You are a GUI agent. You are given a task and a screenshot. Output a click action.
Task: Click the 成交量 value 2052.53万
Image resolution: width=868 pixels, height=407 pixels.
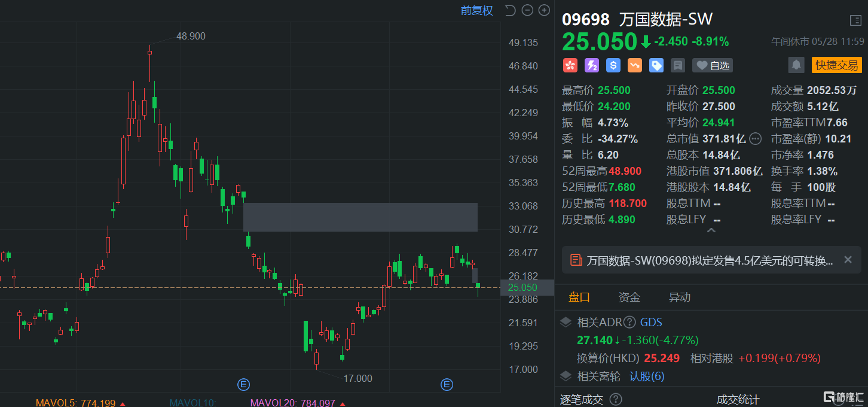coord(832,90)
